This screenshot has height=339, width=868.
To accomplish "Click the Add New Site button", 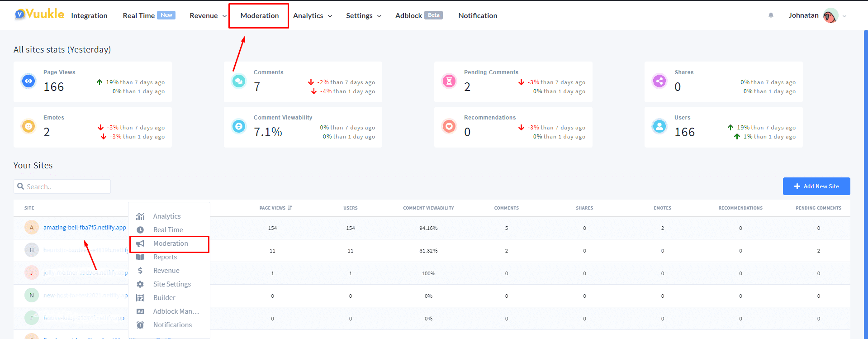I will pyautogui.click(x=816, y=186).
